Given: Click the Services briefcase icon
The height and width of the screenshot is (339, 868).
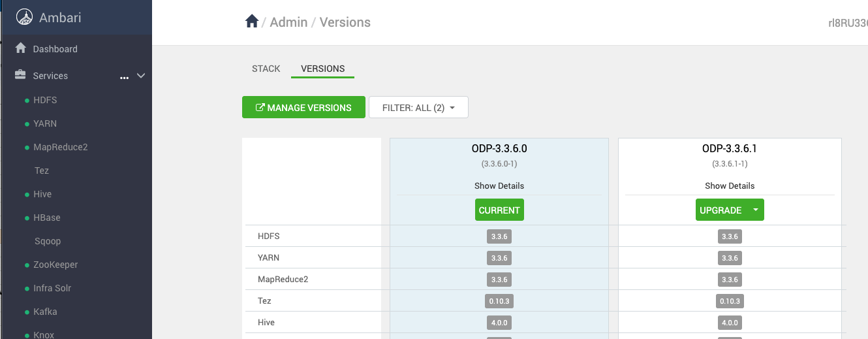Looking at the screenshot, I should [x=21, y=75].
